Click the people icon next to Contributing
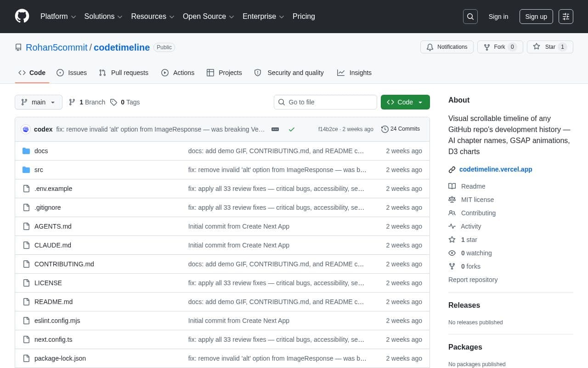Viewport: 588px width, 368px height. (x=452, y=213)
